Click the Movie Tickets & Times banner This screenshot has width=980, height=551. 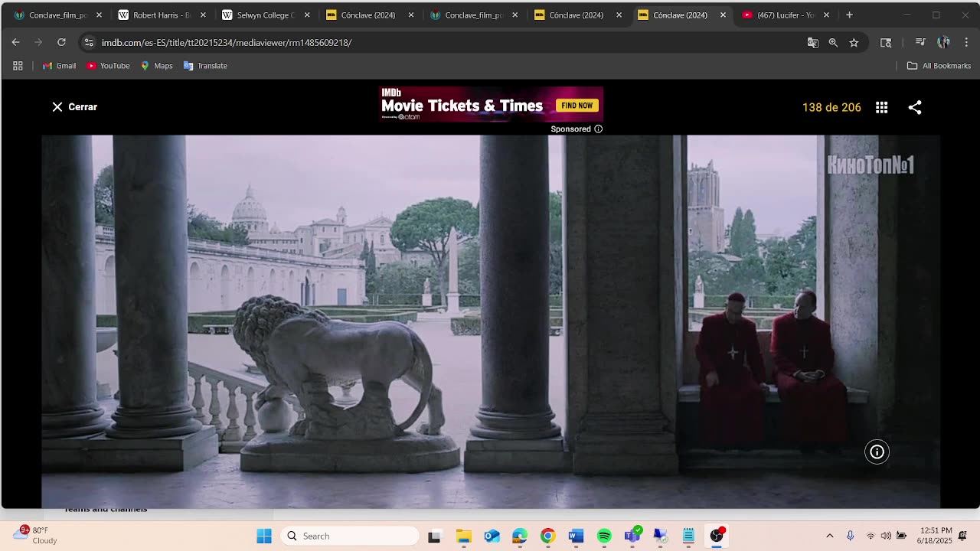coord(491,104)
